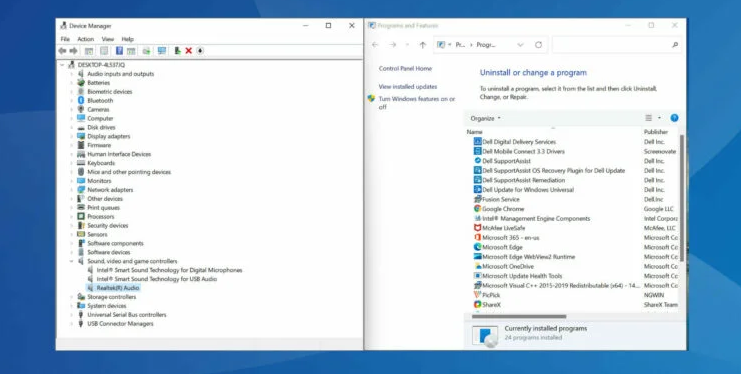
Task: Click the Publisher column header
Action: coord(656,132)
